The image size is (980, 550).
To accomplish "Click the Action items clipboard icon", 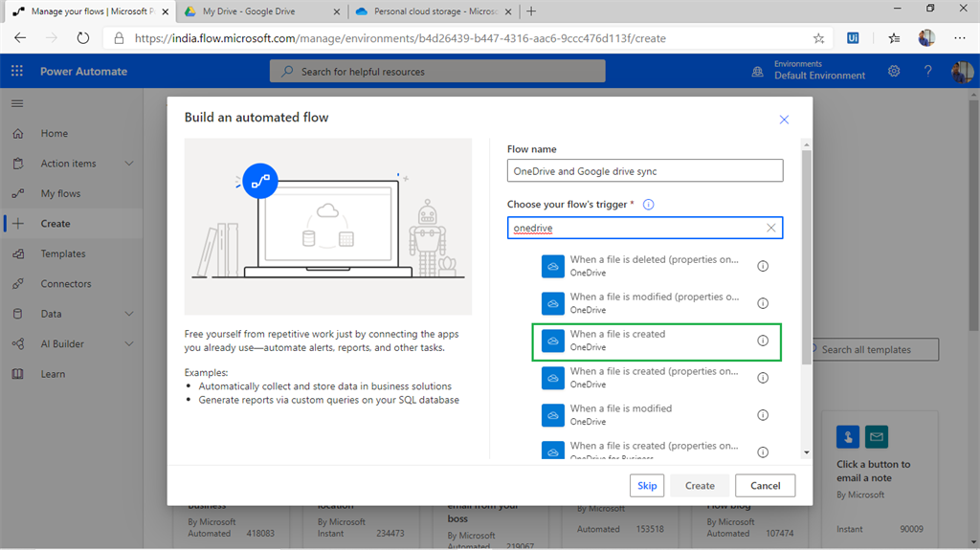I will 18,164.
